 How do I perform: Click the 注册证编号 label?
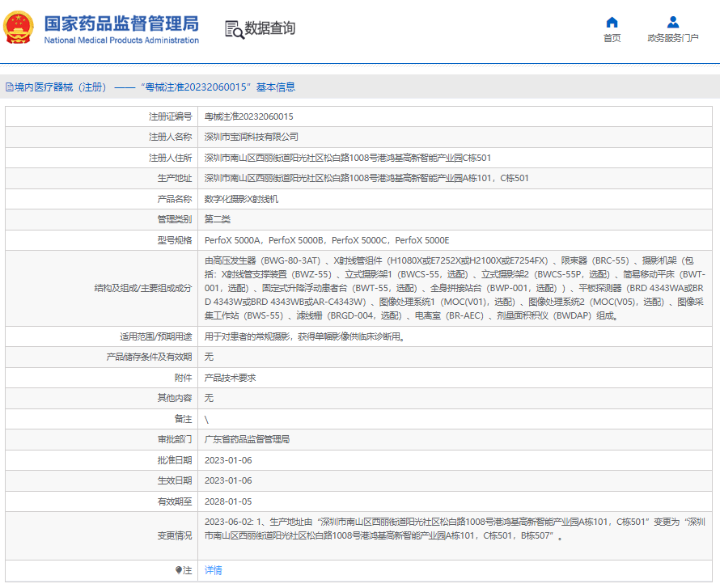(x=170, y=116)
